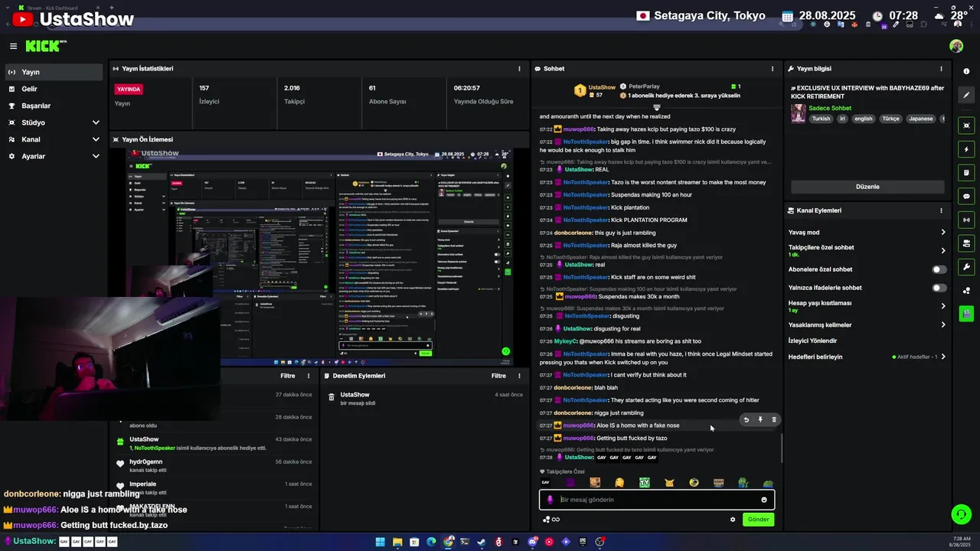
Task: Open Windows Start menu on taskbar
Action: tap(381, 542)
